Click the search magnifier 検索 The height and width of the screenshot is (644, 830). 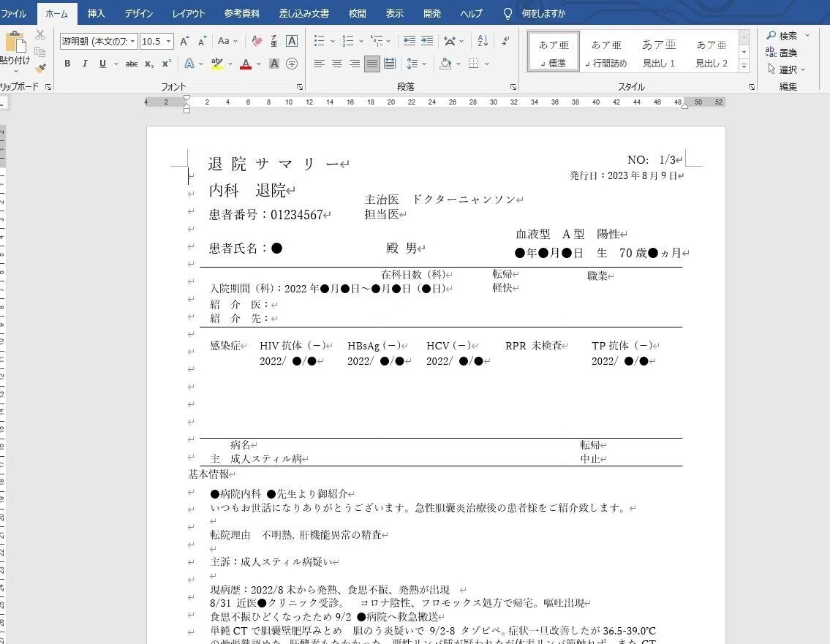tap(782, 36)
